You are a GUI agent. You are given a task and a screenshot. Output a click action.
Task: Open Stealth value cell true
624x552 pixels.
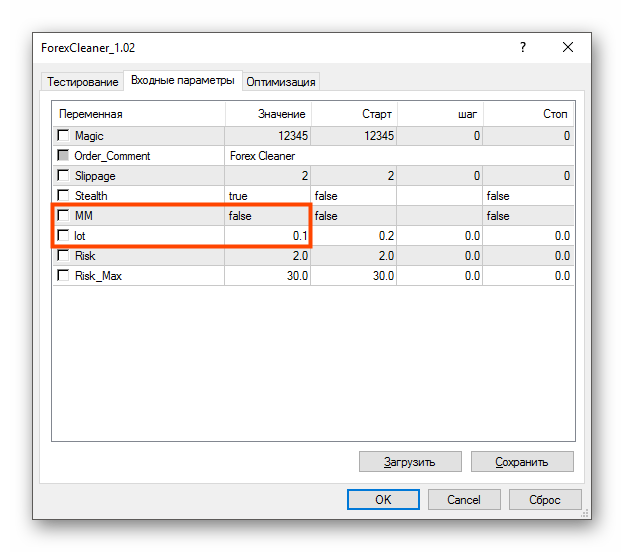tap(267, 195)
